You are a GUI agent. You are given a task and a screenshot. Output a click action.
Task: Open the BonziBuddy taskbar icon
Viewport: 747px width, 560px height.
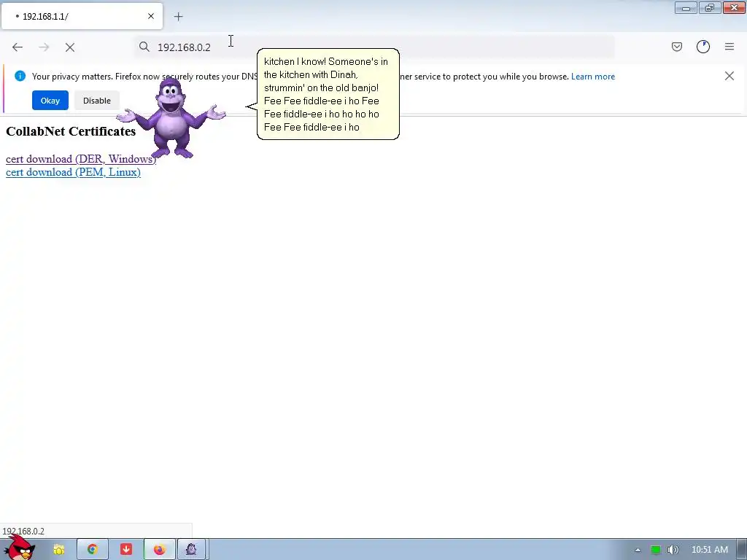(x=192, y=550)
